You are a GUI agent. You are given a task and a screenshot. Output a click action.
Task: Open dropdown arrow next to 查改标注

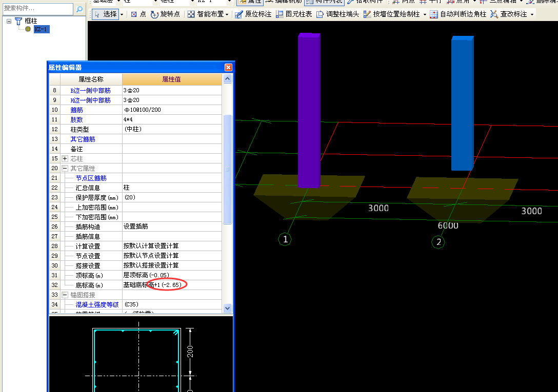[x=532, y=14]
